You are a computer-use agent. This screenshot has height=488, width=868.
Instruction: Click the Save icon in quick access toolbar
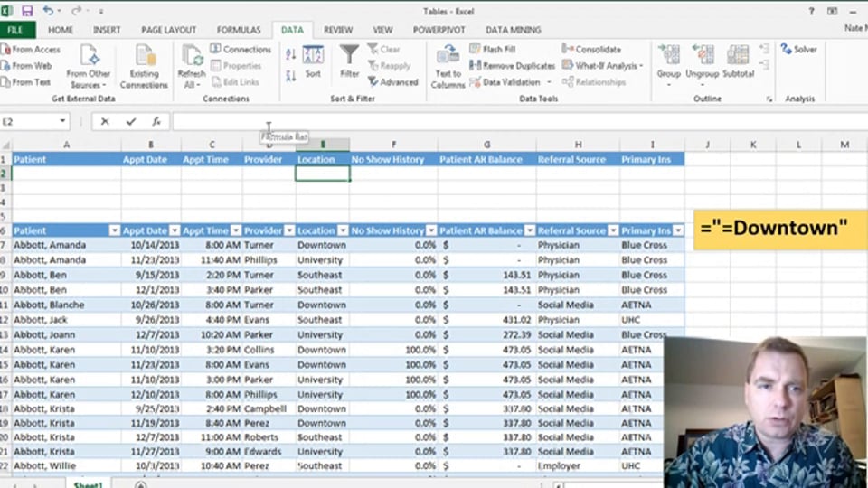click(x=26, y=11)
